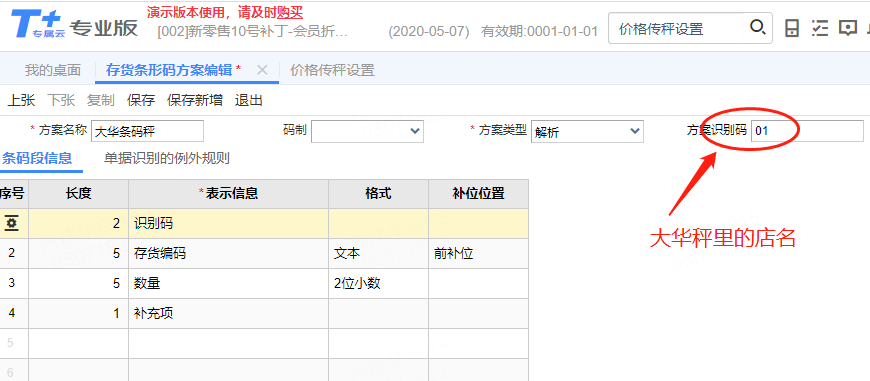This screenshot has width=870, height=381.
Task: Click the length value 2 in 识别码 row
Action: [78, 223]
